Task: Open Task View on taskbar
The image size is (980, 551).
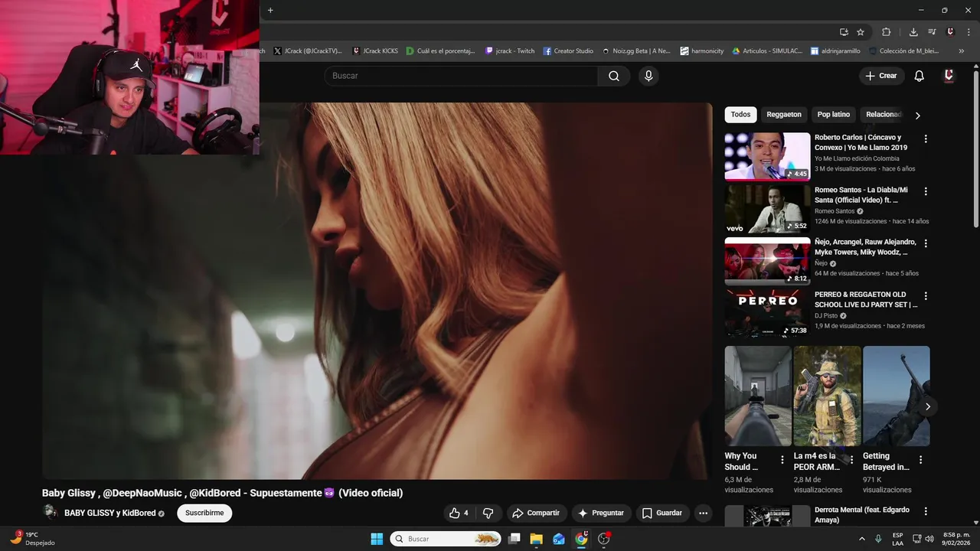Action: pyautogui.click(x=514, y=539)
